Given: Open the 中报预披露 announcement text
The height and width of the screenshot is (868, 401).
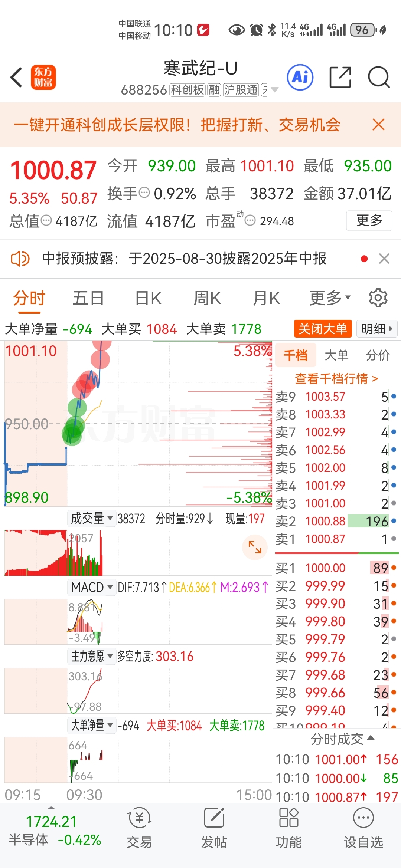Looking at the screenshot, I should point(184,259).
